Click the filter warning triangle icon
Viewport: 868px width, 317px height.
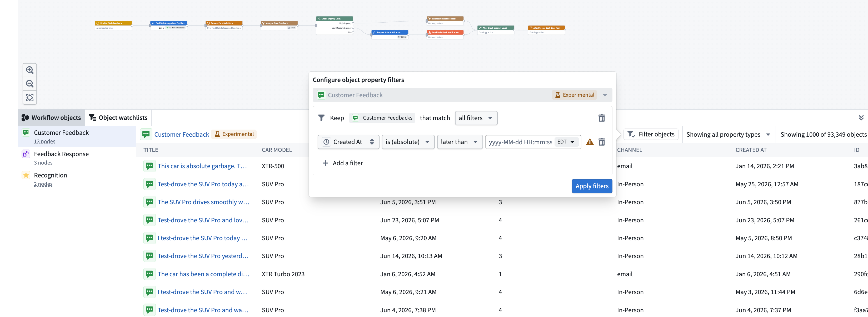[590, 142]
